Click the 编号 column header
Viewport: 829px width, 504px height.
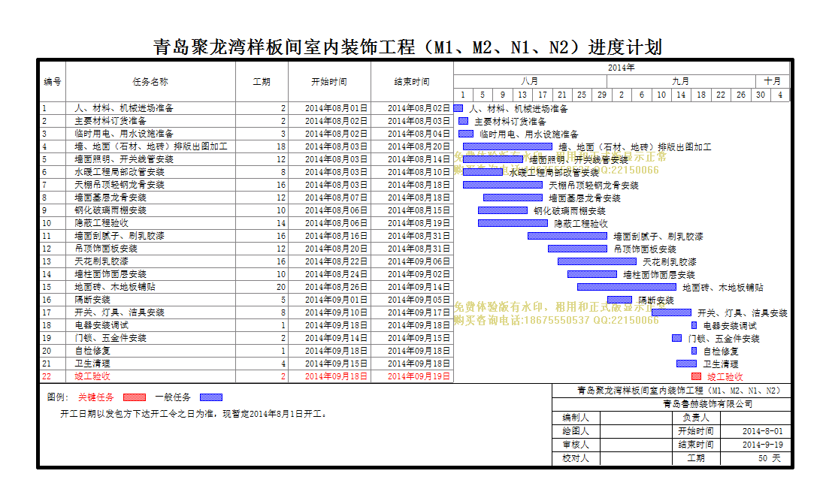53,81
